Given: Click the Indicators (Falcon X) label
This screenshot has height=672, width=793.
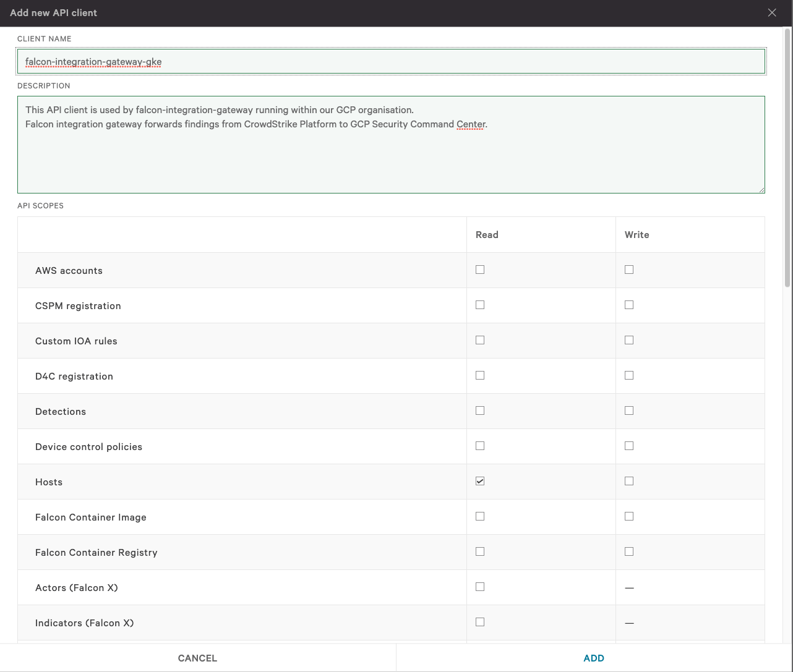Looking at the screenshot, I should coord(85,623).
